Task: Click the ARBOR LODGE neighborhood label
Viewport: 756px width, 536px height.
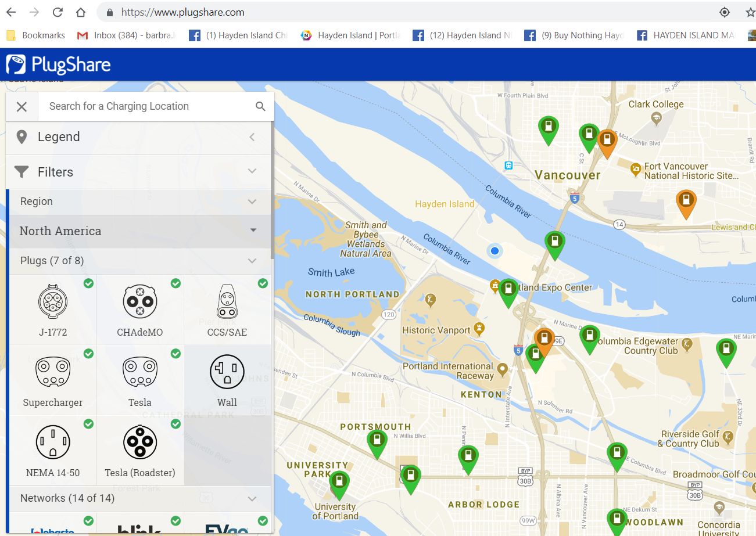Action: [483, 504]
